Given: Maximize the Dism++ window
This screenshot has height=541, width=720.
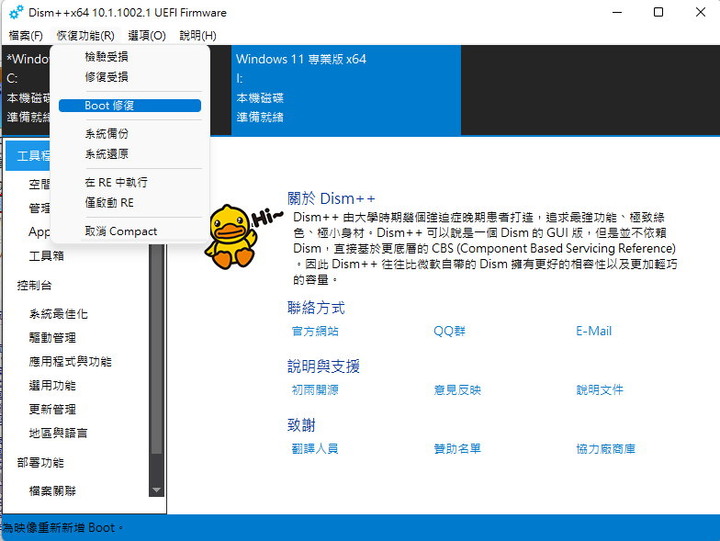Looking at the screenshot, I should (x=658, y=12).
